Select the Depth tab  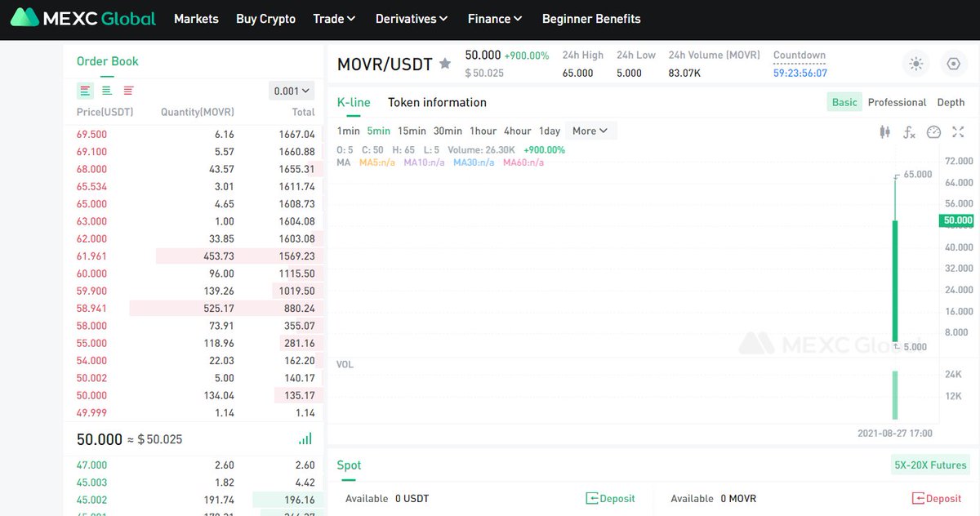point(951,102)
